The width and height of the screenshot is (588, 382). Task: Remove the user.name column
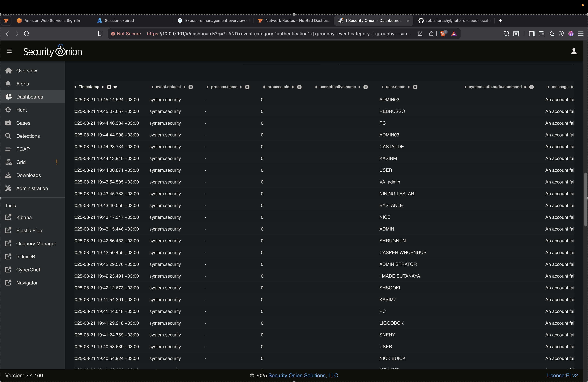coord(415,87)
